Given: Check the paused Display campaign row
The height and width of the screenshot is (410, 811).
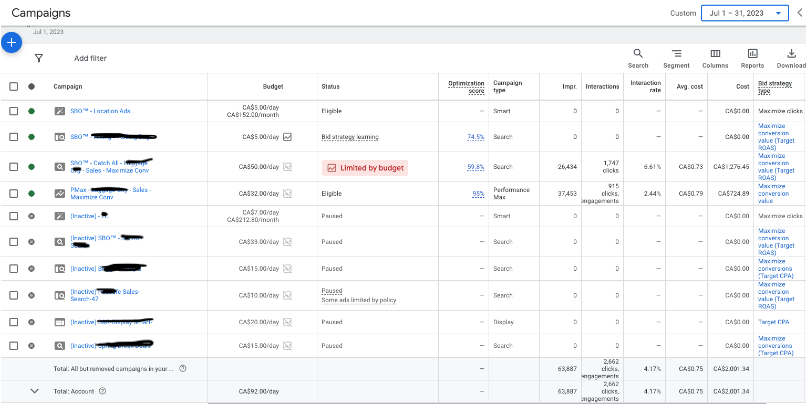Looking at the screenshot, I should tap(13, 322).
